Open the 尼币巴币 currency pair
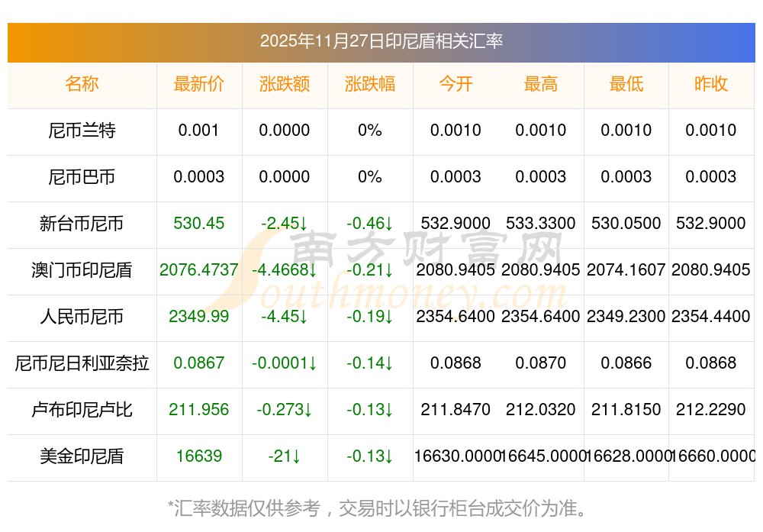 (x=82, y=177)
